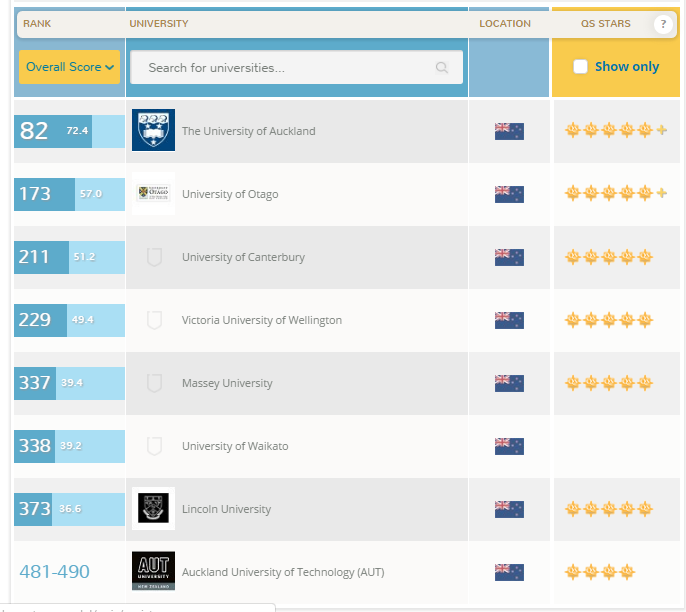This screenshot has width=686, height=612.
Task: Click the 481-490 rank text
Action: point(55,572)
